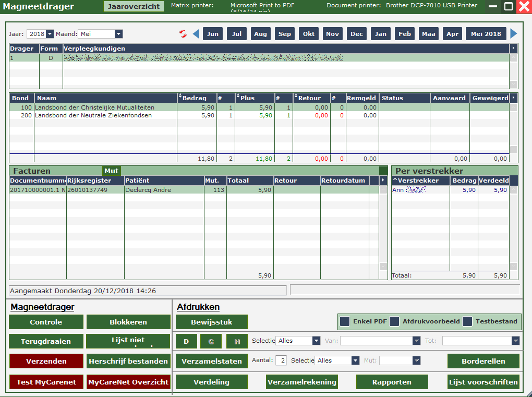
Task: Click the red refresh arrows icon
Action: 183,34
